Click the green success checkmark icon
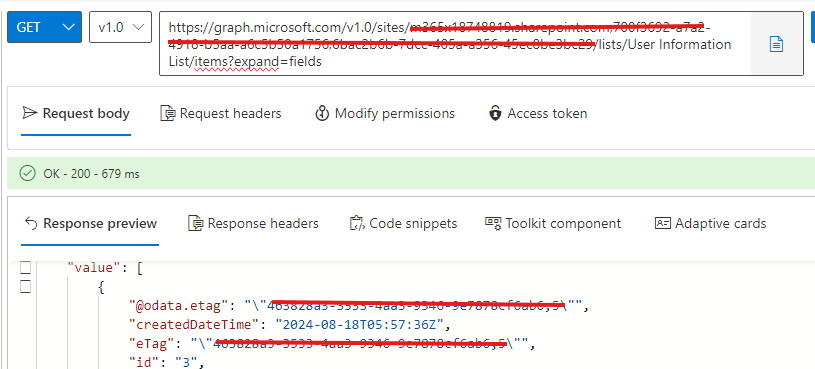This screenshot has width=815, height=369. tap(27, 174)
